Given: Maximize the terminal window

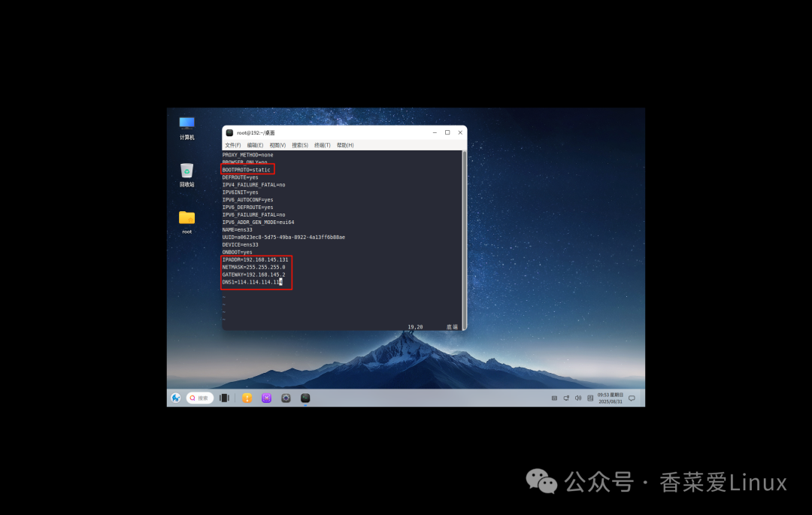Looking at the screenshot, I should coord(447,132).
